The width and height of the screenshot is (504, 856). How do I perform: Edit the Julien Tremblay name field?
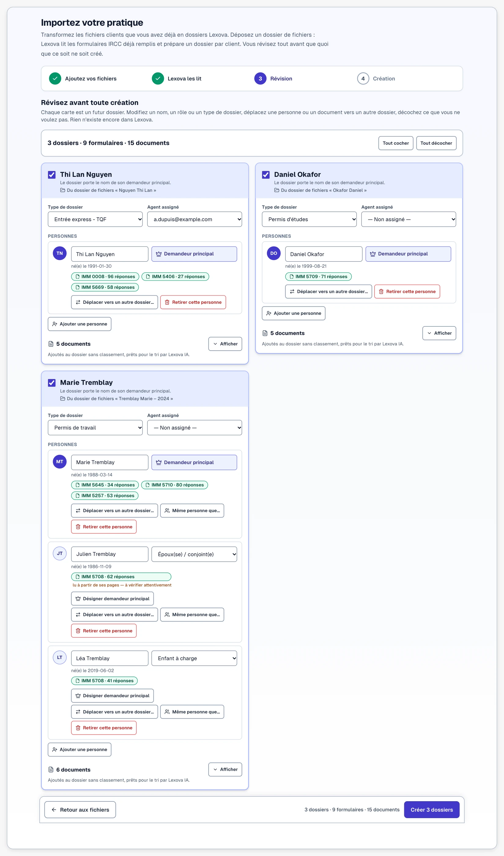[x=110, y=554]
